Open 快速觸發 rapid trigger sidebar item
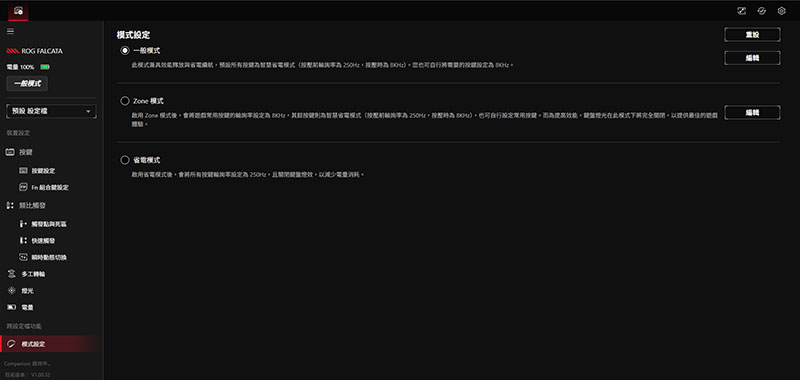This screenshot has height=380, width=800. [37, 240]
